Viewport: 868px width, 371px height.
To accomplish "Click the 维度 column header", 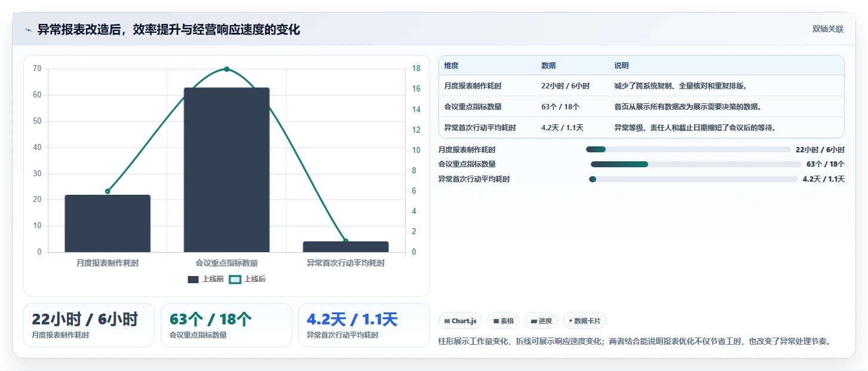I will point(452,66).
